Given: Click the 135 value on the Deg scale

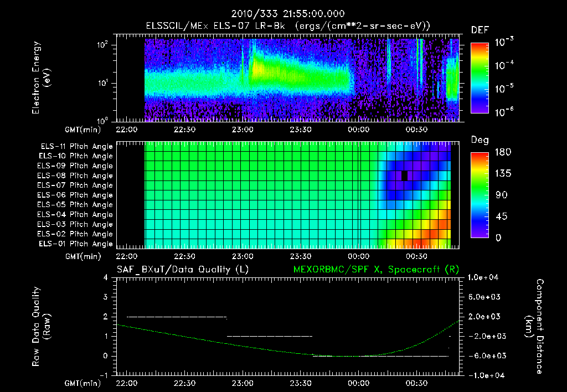Looking at the screenshot, I should (503, 174).
